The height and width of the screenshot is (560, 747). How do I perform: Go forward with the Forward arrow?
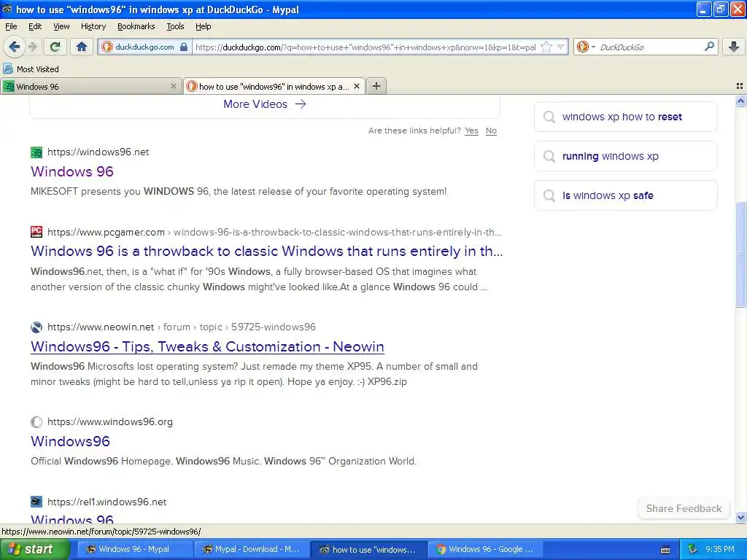(32, 47)
